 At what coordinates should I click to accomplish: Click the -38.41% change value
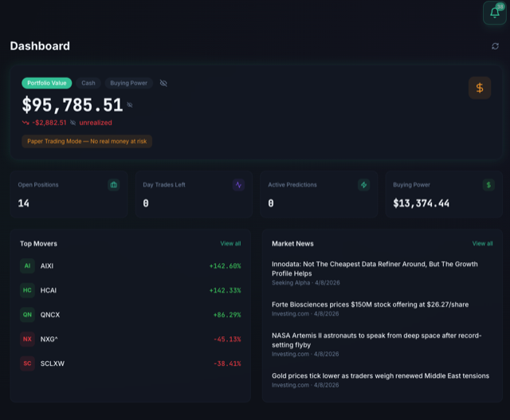(227, 363)
